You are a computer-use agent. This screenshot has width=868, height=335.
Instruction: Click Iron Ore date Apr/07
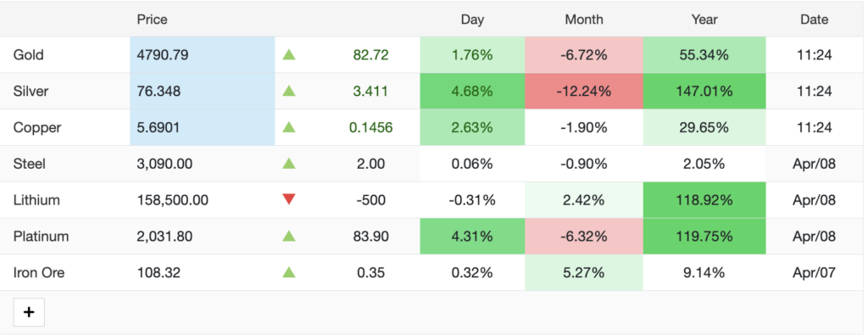(815, 272)
